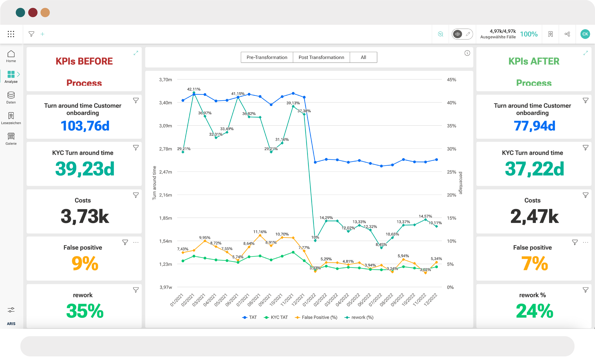This screenshot has height=364, width=595.
Task: Toggle False Positive (%) legend entry
Action: 316,317
